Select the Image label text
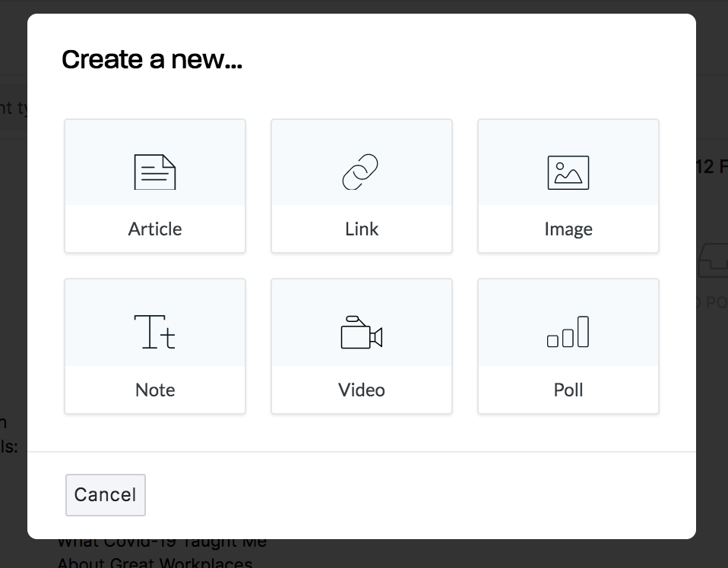Image resolution: width=728 pixels, height=568 pixels. point(568,229)
